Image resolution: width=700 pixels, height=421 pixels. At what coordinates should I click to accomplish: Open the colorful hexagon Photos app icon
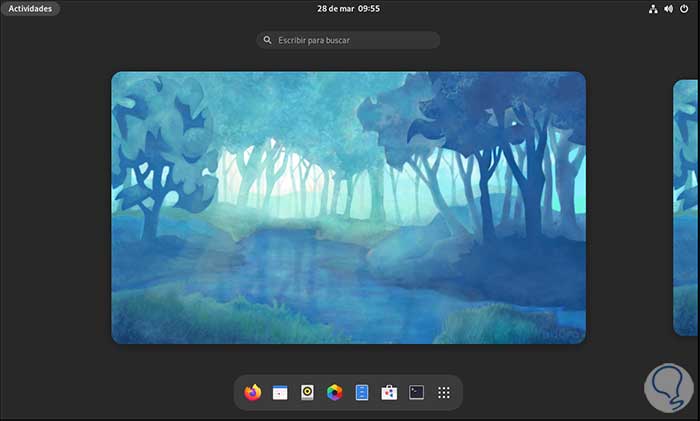tap(334, 392)
